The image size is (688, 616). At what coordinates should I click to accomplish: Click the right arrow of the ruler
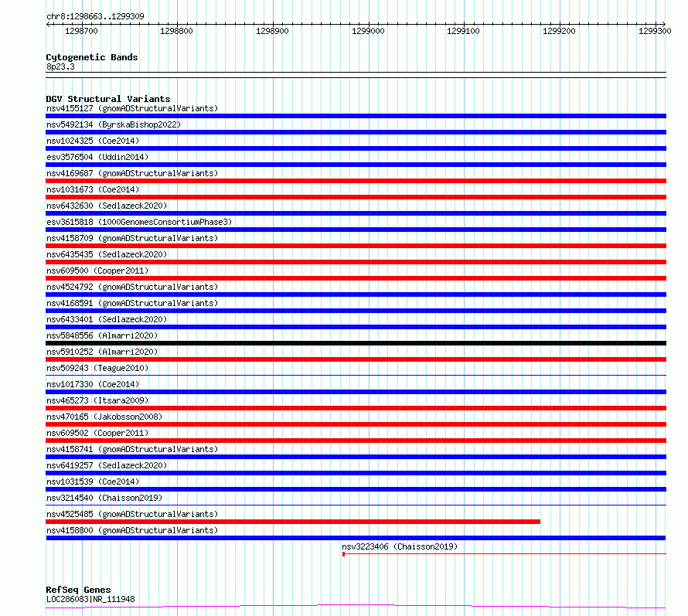point(664,24)
